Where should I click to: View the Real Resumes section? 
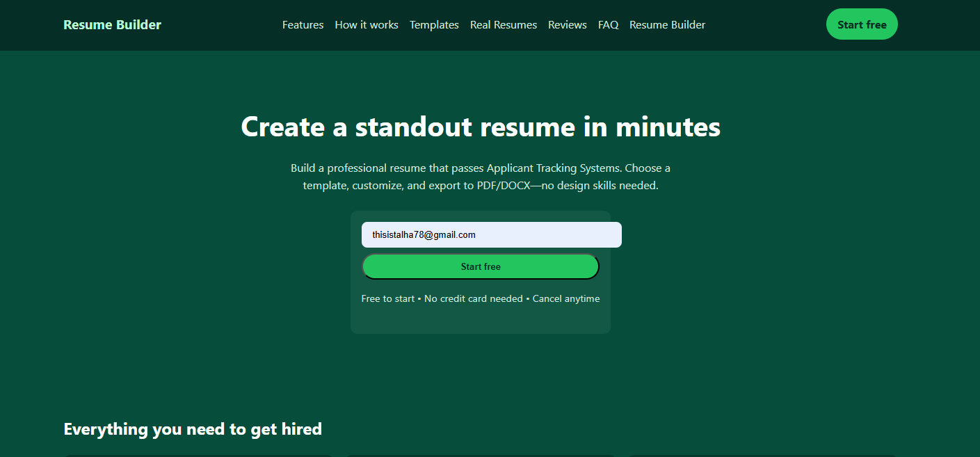503,24
